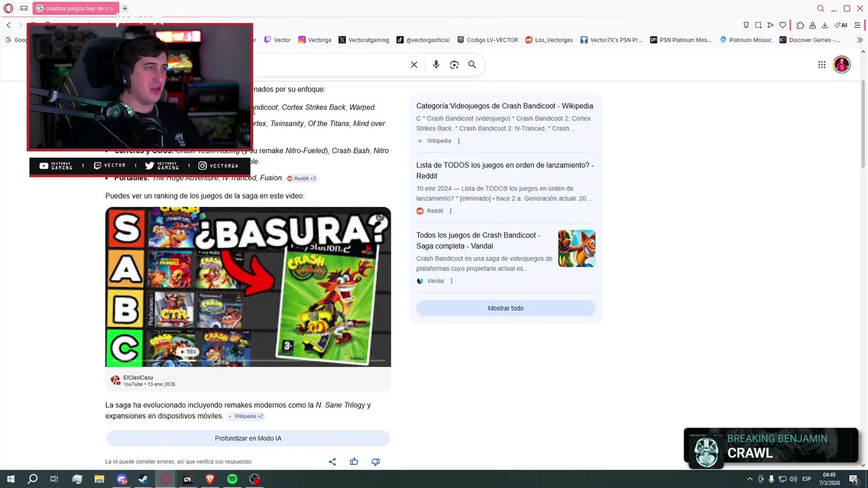Open the PSN Platinum Mos... bookmark
The width and height of the screenshot is (868, 488).
pyautogui.click(x=681, y=40)
